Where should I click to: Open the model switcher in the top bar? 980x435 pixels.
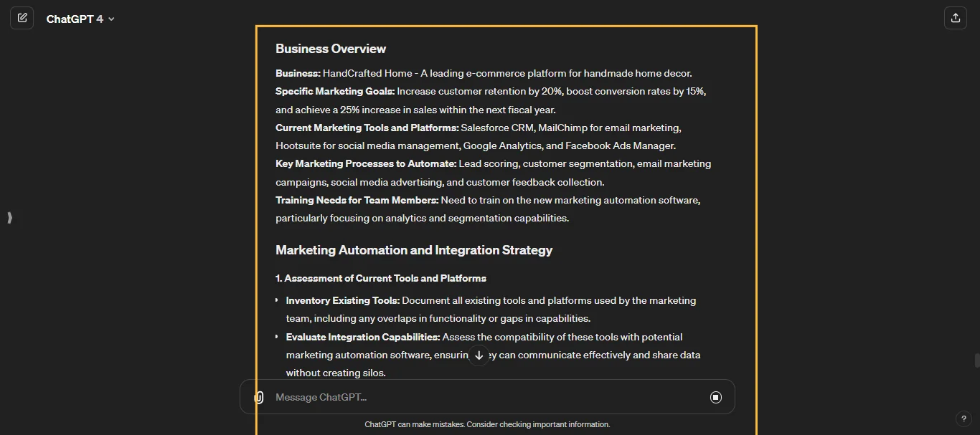(x=80, y=19)
